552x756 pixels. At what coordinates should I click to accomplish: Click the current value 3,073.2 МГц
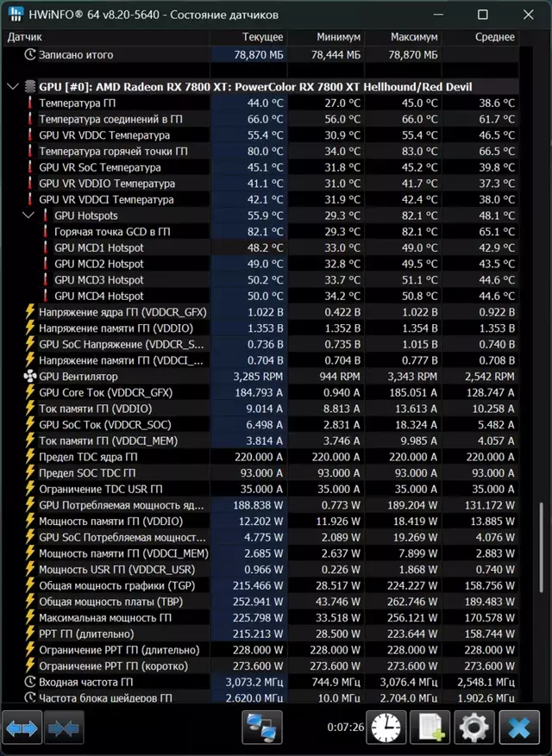(x=254, y=682)
